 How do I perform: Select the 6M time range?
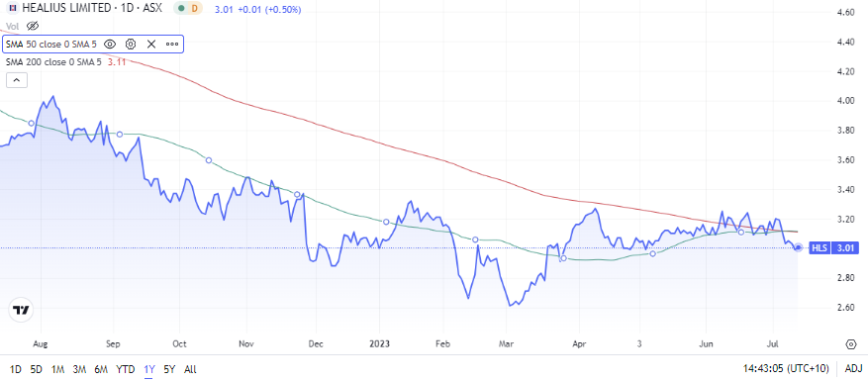point(101,369)
